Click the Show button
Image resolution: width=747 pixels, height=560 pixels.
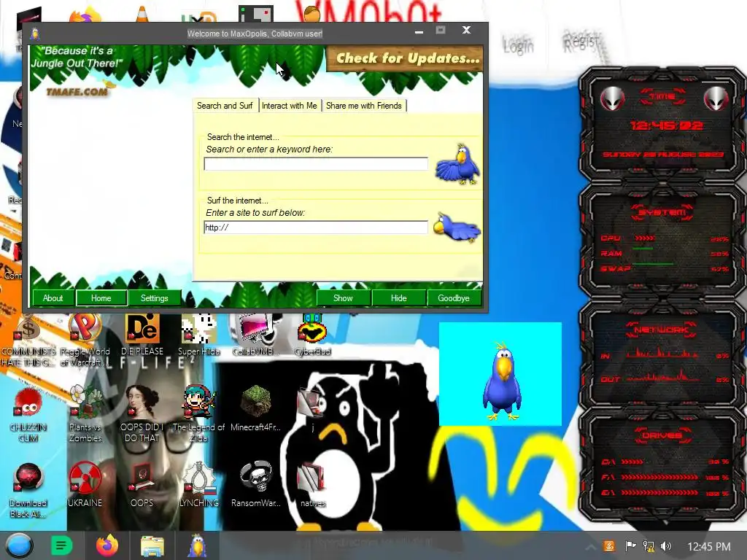point(343,298)
